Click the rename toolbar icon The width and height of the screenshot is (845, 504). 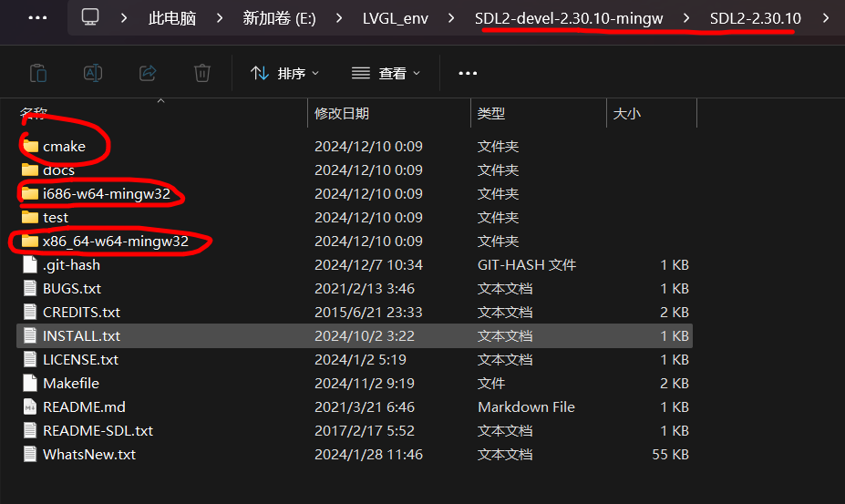pos(93,73)
